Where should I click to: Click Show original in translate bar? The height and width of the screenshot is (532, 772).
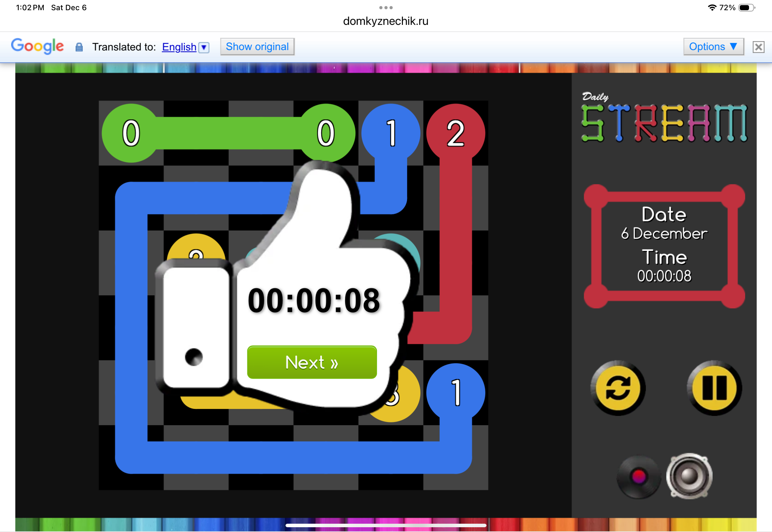coord(257,47)
